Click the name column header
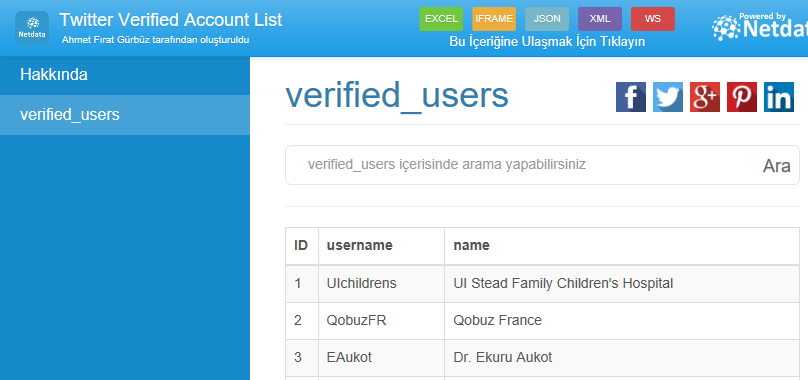Screen dimensions: 808x380 click(622, 246)
